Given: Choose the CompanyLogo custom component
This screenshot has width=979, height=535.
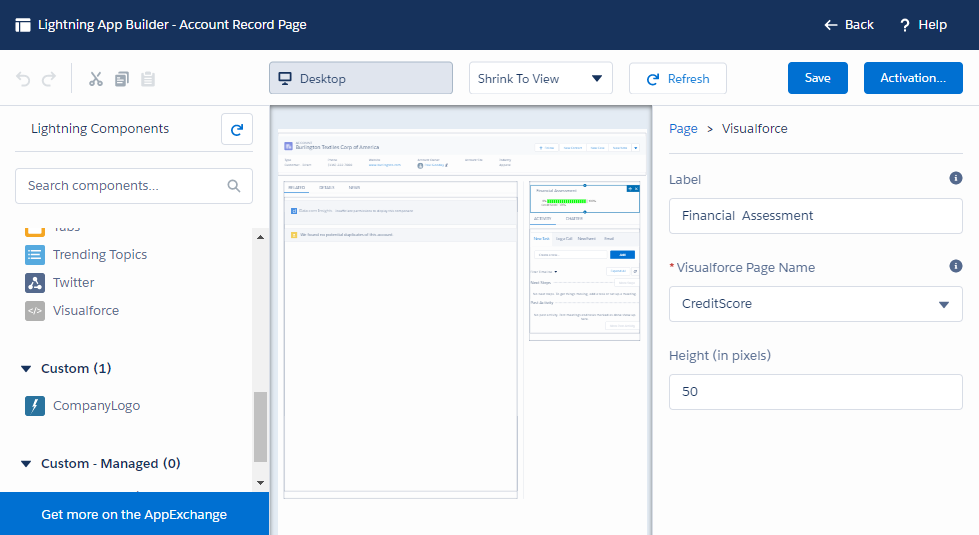Looking at the screenshot, I should pyautogui.click(x=96, y=406).
